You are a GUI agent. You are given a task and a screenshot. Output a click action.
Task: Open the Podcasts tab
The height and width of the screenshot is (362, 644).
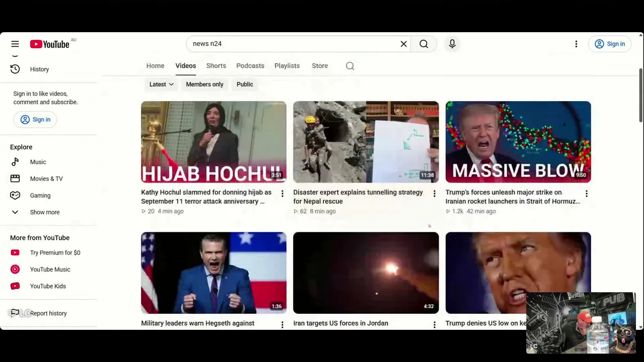click(x=250, y=66)
